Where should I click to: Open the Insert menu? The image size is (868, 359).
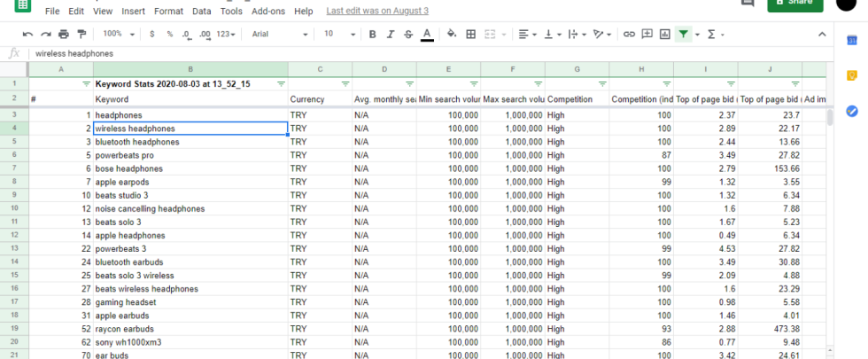click(x=134, y=11)
